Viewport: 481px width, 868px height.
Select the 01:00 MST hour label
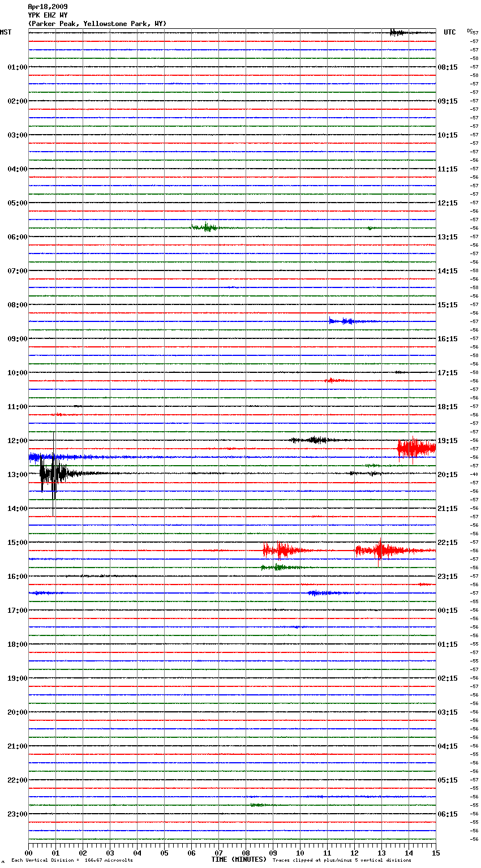click(x=17, y=67)
